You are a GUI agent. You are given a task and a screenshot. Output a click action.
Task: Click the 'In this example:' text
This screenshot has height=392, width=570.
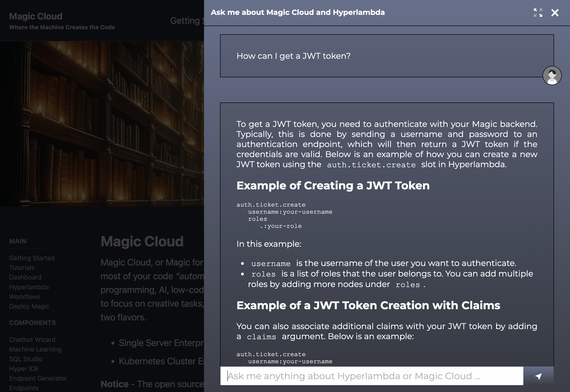point(269,244)
